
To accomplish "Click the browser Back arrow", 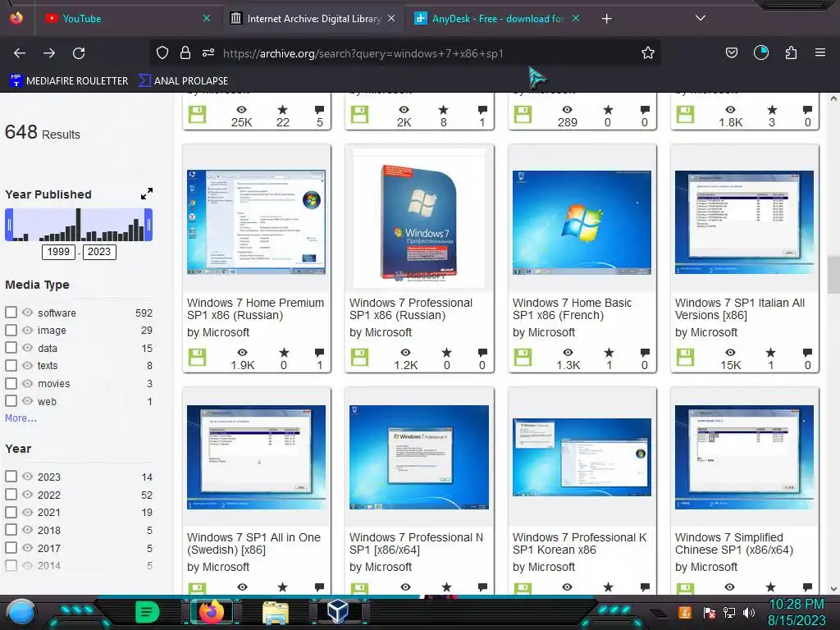I will click(x=20, y=53).
